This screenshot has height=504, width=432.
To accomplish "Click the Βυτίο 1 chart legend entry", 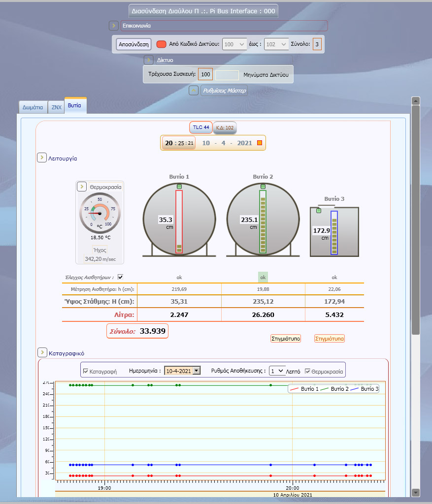I will (x=304, y=389).
